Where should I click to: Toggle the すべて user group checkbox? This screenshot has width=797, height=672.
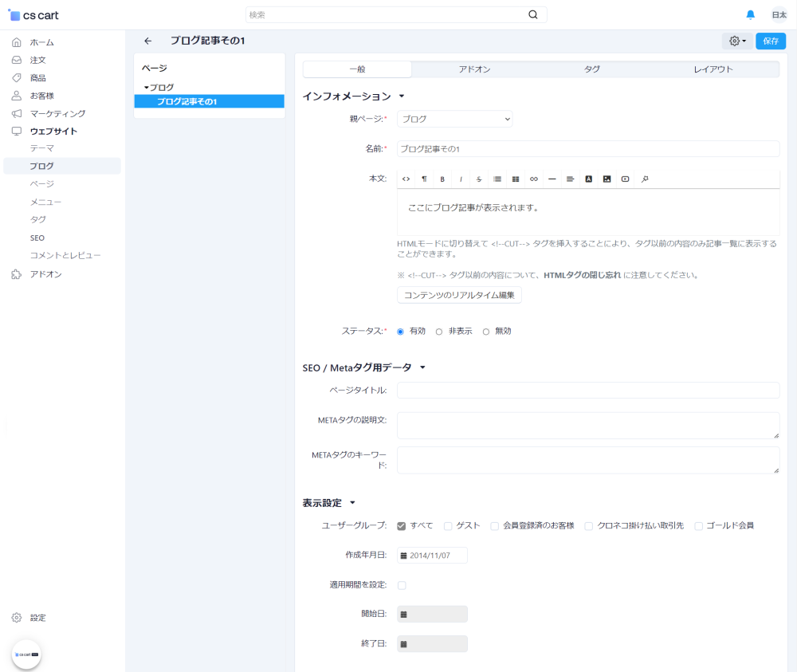pos(402,526)
